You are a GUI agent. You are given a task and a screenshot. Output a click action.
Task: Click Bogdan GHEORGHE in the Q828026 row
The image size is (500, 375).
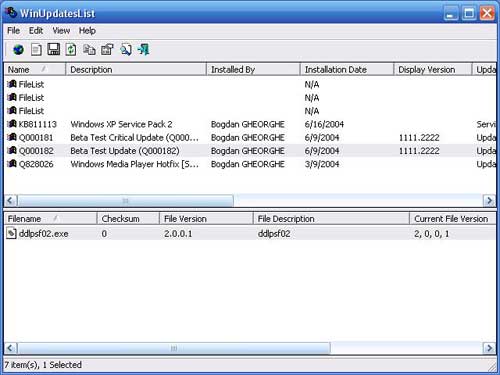[248, 164]
